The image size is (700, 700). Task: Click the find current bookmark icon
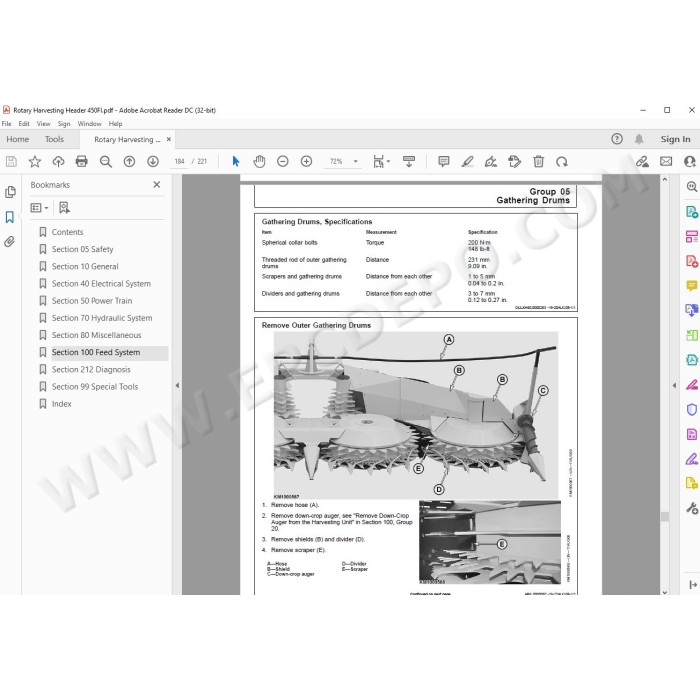[x=64, y=208]
